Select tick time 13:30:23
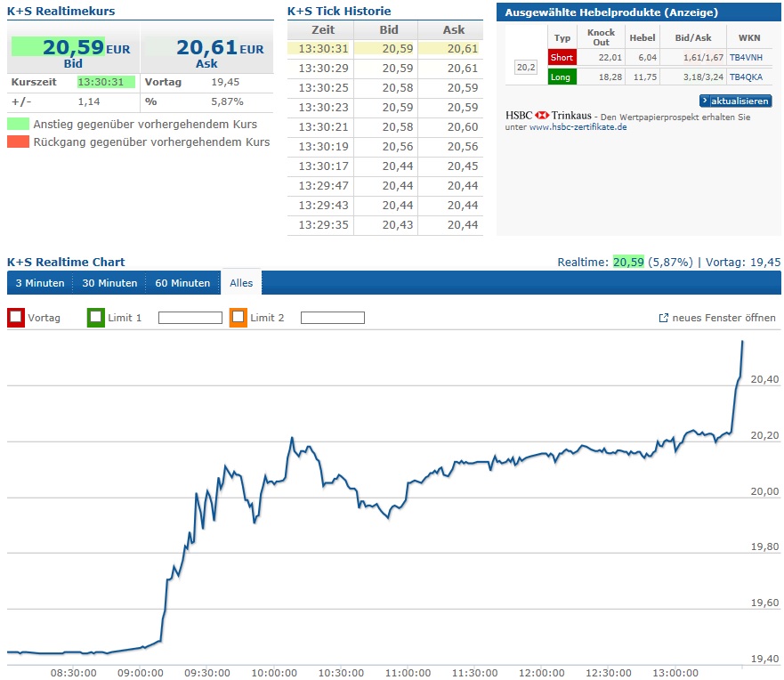This screenshot has width=784, height=680. point(323,108)
